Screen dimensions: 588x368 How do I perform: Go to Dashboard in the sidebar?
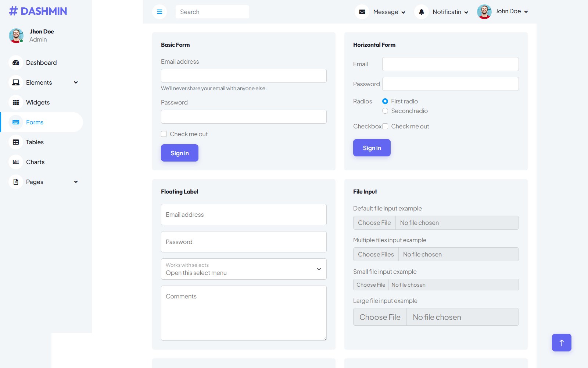click(x=42, y=63)
